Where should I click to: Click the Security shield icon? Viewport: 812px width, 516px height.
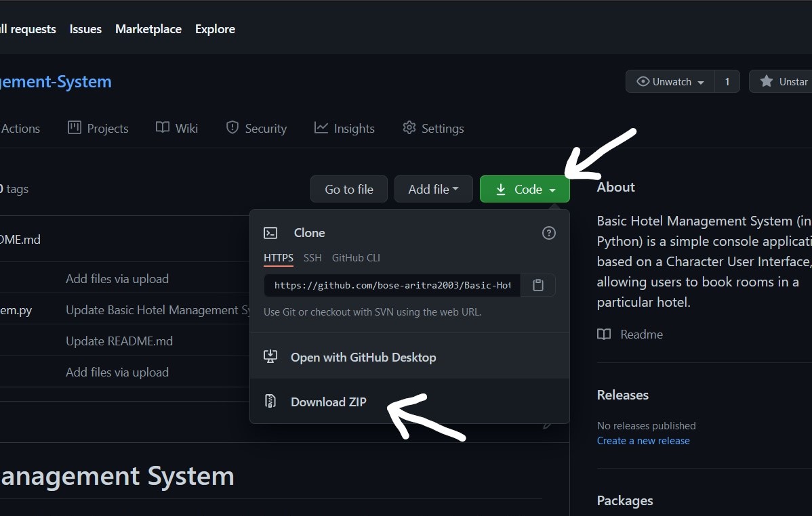[x=232, y=127]
